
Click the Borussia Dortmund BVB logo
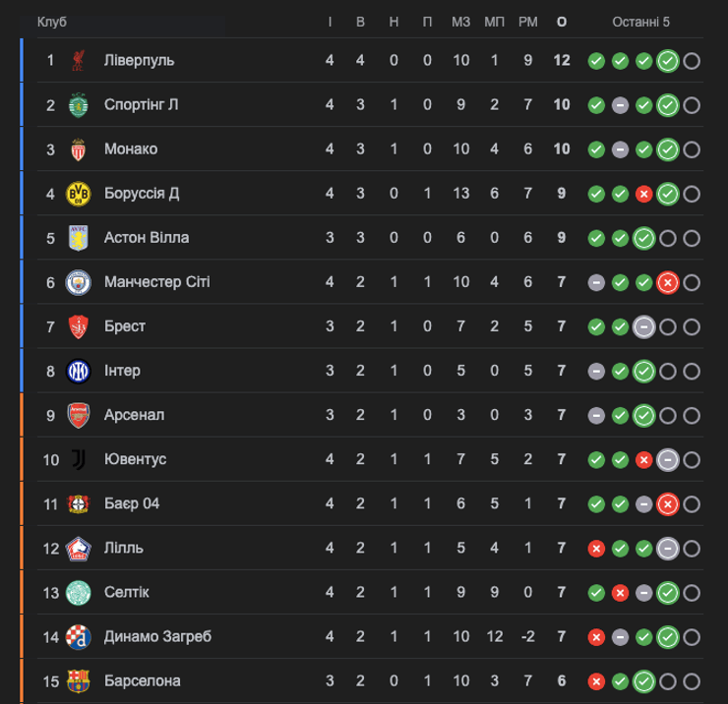tap(78, 194)
